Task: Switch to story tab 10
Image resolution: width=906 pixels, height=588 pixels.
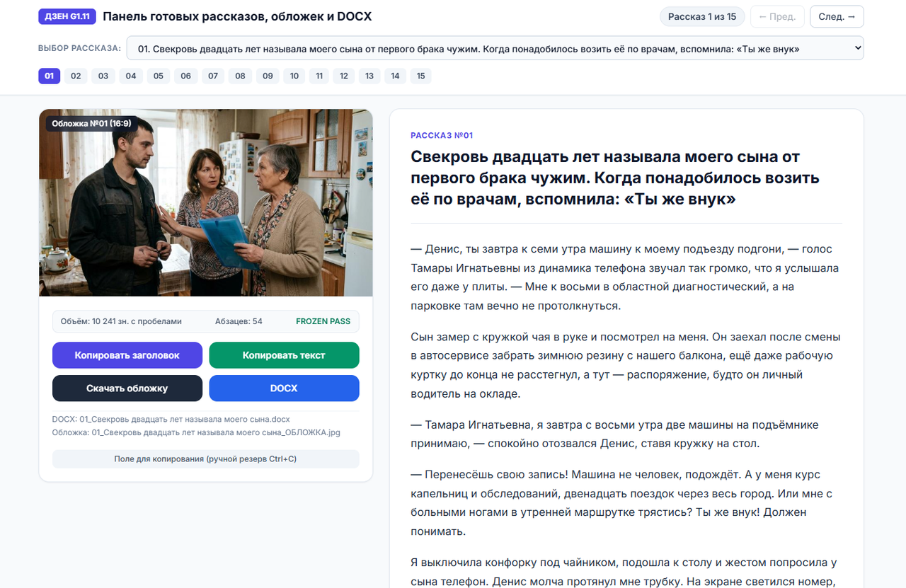Action: pos(294,76)
